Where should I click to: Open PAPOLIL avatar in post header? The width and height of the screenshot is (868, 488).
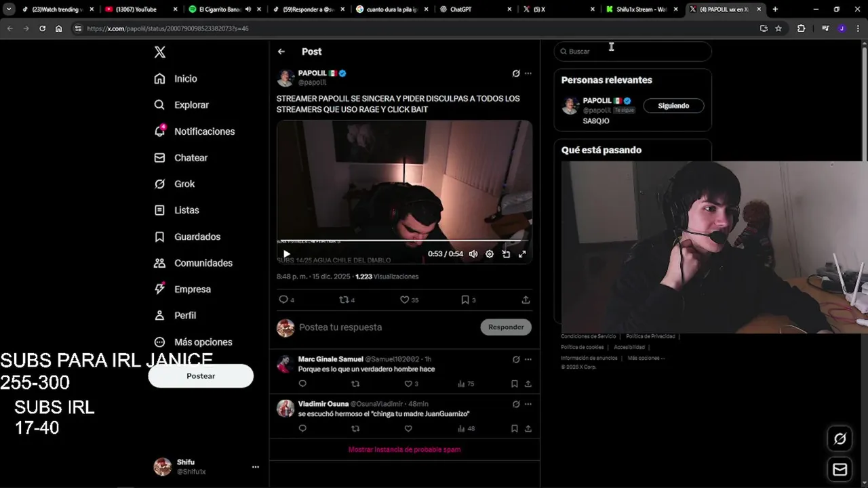[285, 77]
